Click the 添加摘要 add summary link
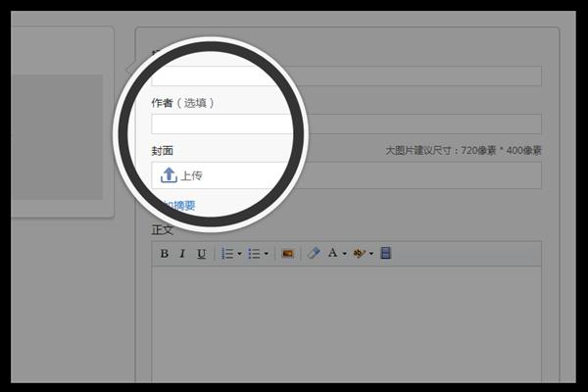 coord(176,206)
